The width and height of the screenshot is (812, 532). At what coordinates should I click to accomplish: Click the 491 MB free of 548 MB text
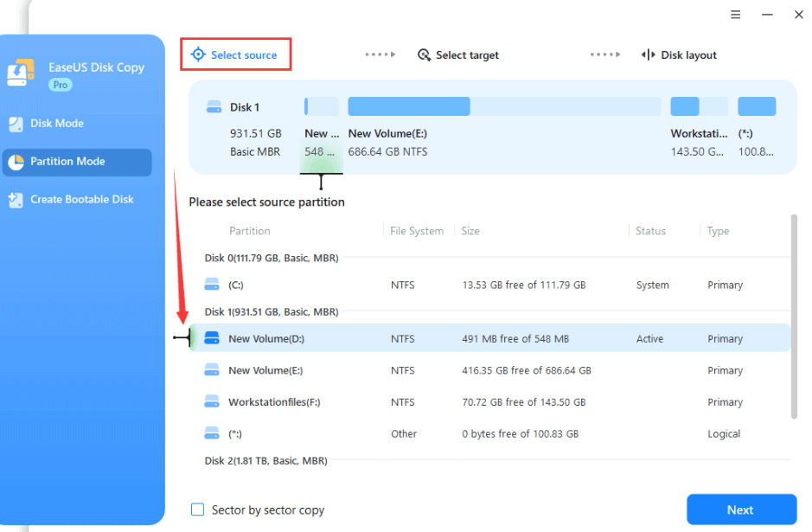515,339
